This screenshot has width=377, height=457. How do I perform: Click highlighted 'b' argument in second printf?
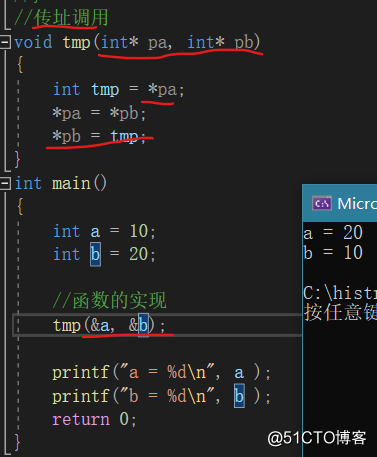239,396
